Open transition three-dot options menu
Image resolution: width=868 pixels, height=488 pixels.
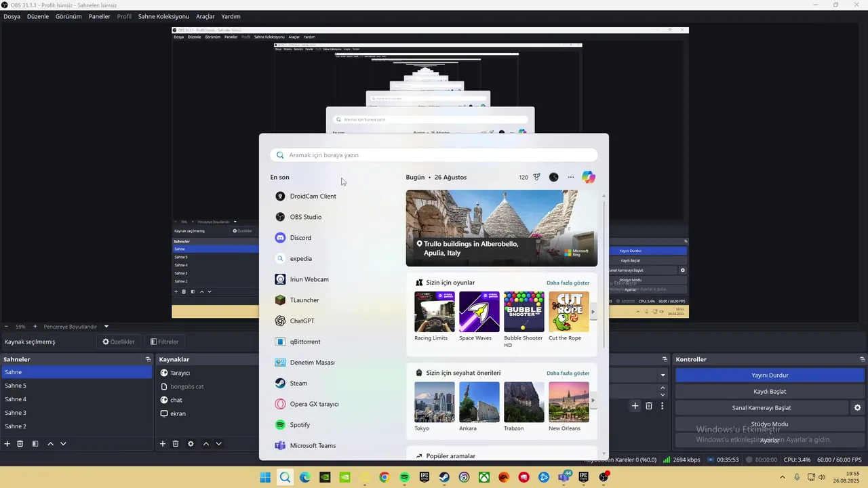click(x=663, y=406)
